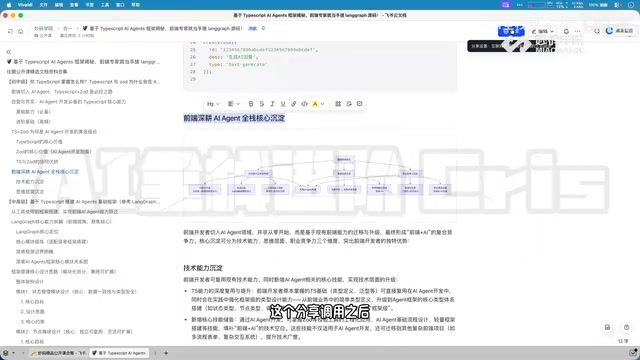The height and width of the screenshot is (360, 640).
Task: Open the Vivaldi menu in macOS menu bar
Action: tap(25, 5)
